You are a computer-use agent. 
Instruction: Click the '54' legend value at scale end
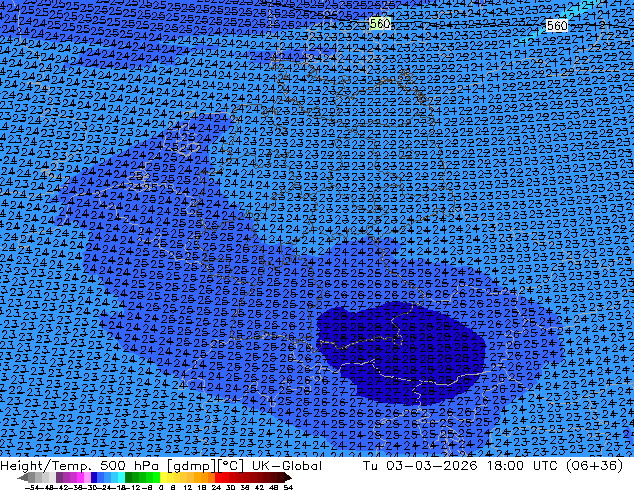[288, 487]
